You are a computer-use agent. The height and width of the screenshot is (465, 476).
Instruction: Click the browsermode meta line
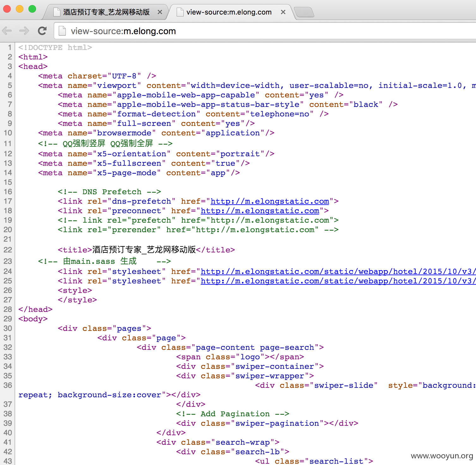click(x=156, y=133)
